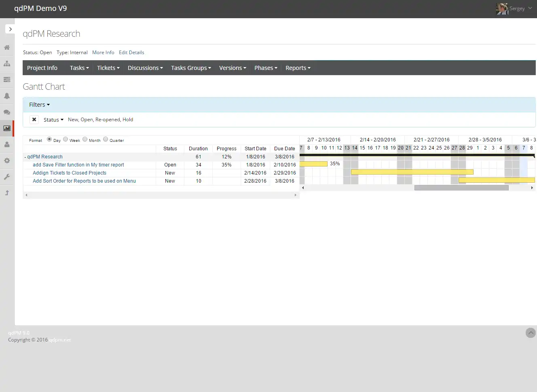Click the Gantt bar starting 2/14
537x392 pixels.
click(x=412, y=172)
